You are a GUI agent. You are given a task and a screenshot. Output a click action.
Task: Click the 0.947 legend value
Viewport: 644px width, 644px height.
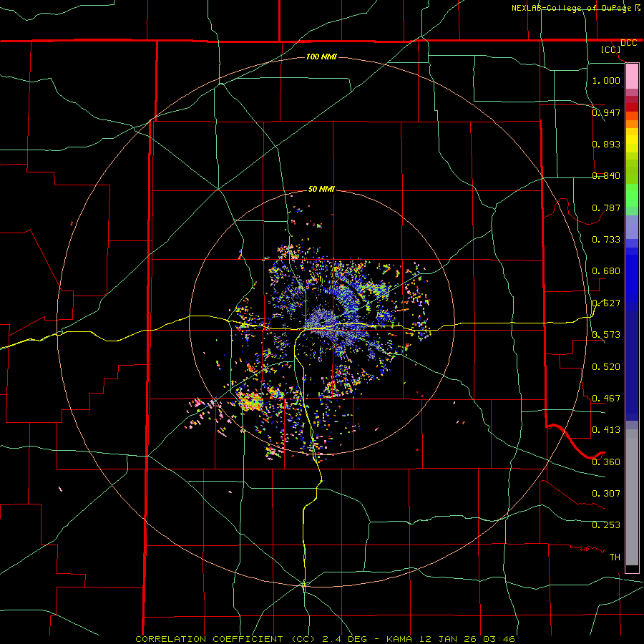click(x=606, y=112)
